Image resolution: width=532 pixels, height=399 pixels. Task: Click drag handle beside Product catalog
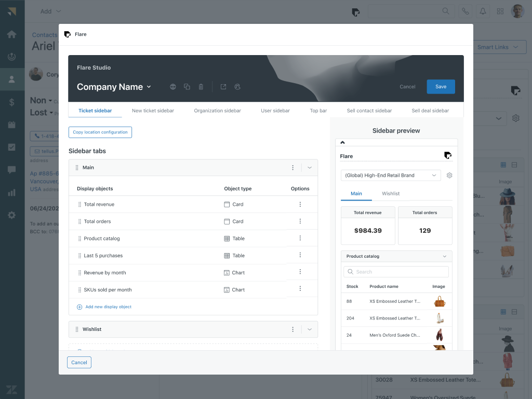pyautogui.click(x=79, y=238)
